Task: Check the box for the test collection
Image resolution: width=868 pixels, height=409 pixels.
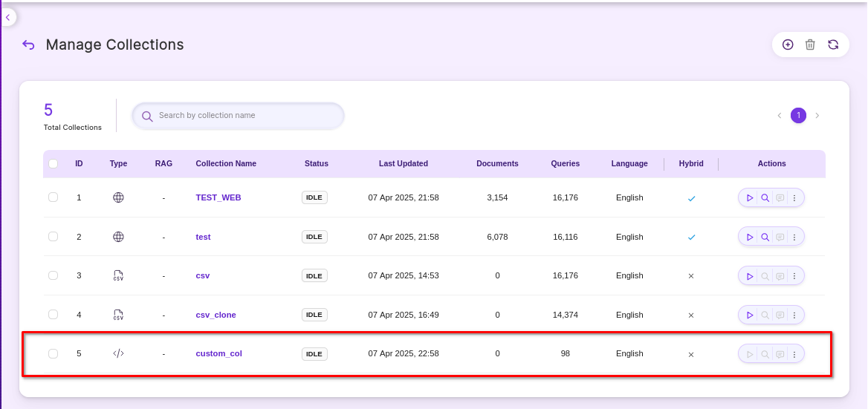Action: click(54, 237)
